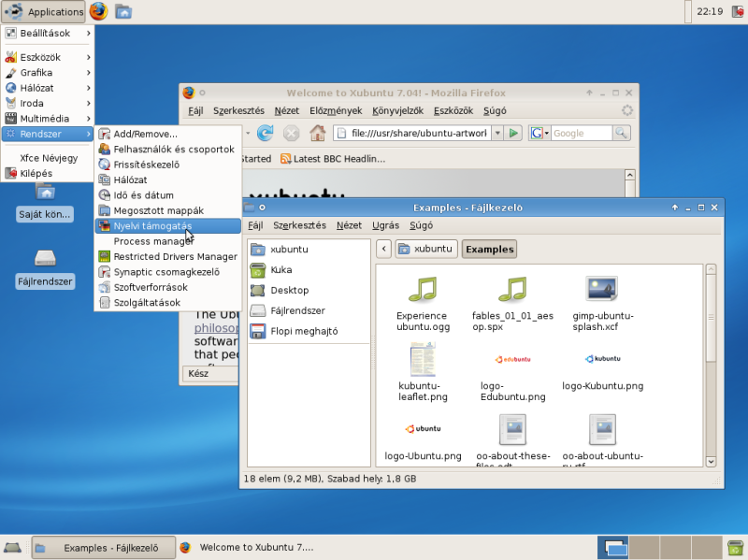The image size is (748, 560).
Task: Open Experience ubuntu.ogg audio file
Action: (x=422, y=290)
